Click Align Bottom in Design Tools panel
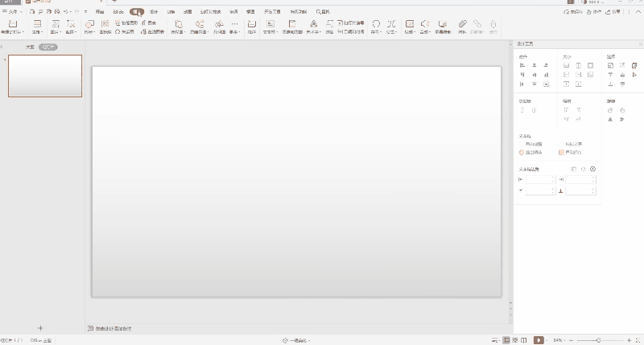Image resolution: width=644 pixels, height=345 pixels. point(546,75)
